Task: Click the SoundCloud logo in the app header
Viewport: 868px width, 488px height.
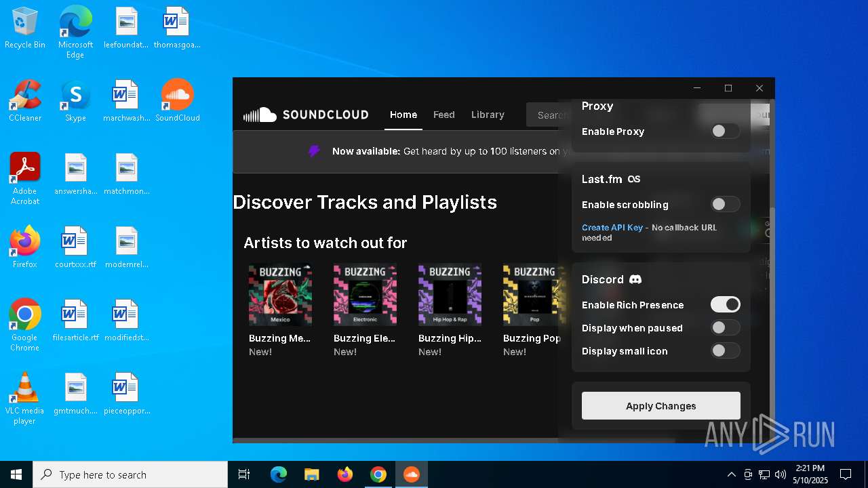Action: pyautogui.click(x=306, y=115)
